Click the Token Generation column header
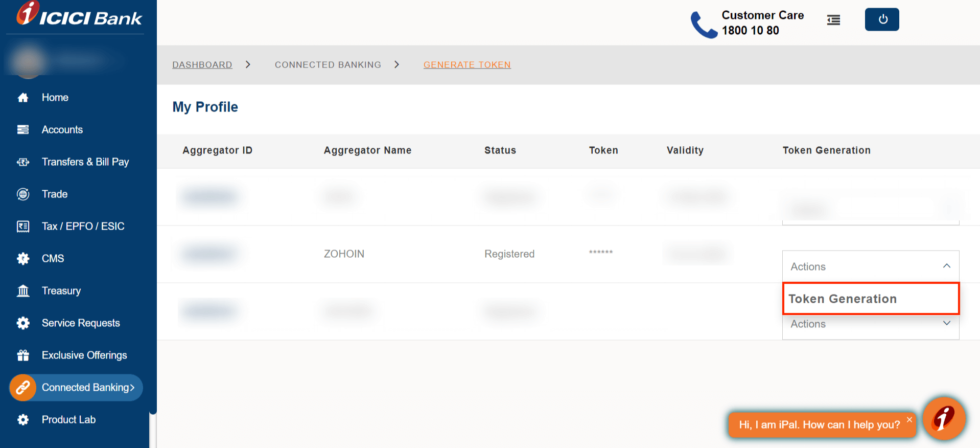Image resolution: width=980 pixels, height=448 pixels. pyautogui.click(x=827, y=150)
